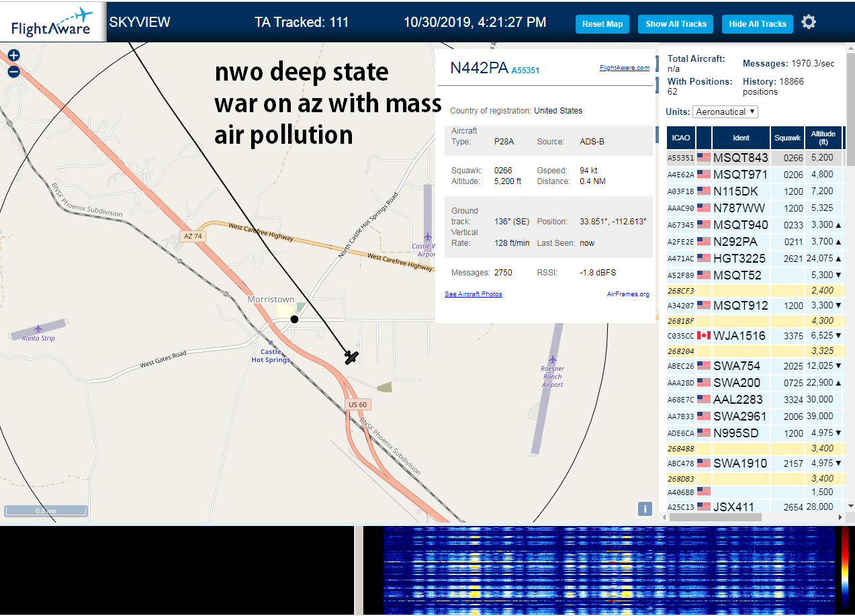
Task: Select the 268CF3 yellow row
Action: tap(756, 291)
